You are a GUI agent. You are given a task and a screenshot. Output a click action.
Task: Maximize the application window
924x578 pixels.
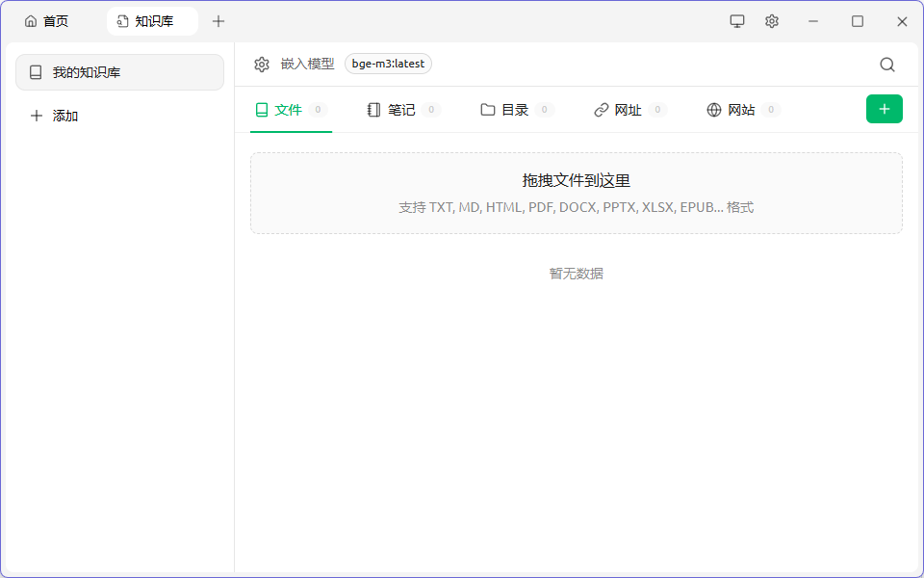(x=858, y=21)
